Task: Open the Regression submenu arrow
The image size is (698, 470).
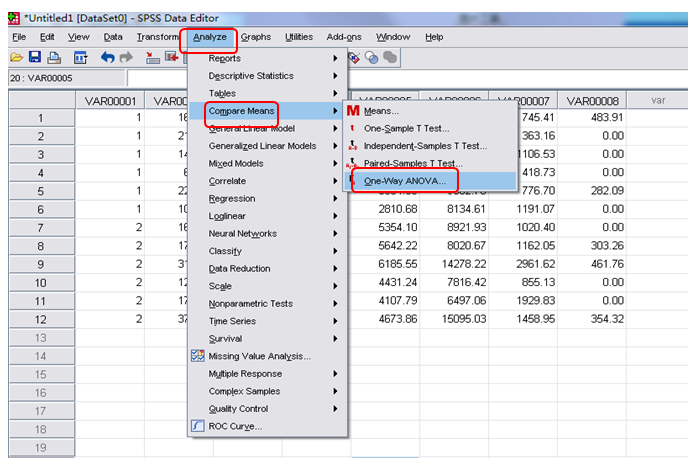Action: (x=335, y=198)
